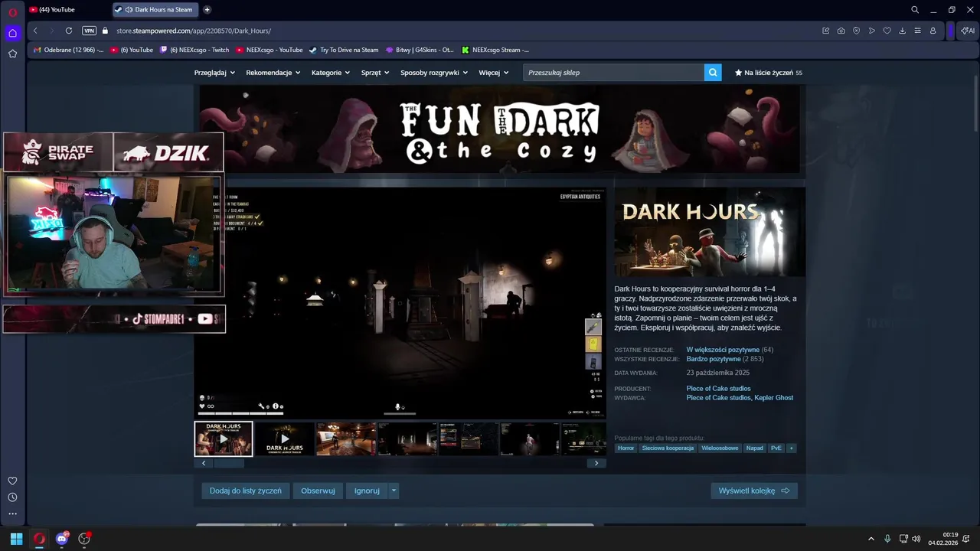The width and height of the screenshot is (980, 551).
Task: Open the Try To Drive na Steam bookmark
Action: coord(344,50)
